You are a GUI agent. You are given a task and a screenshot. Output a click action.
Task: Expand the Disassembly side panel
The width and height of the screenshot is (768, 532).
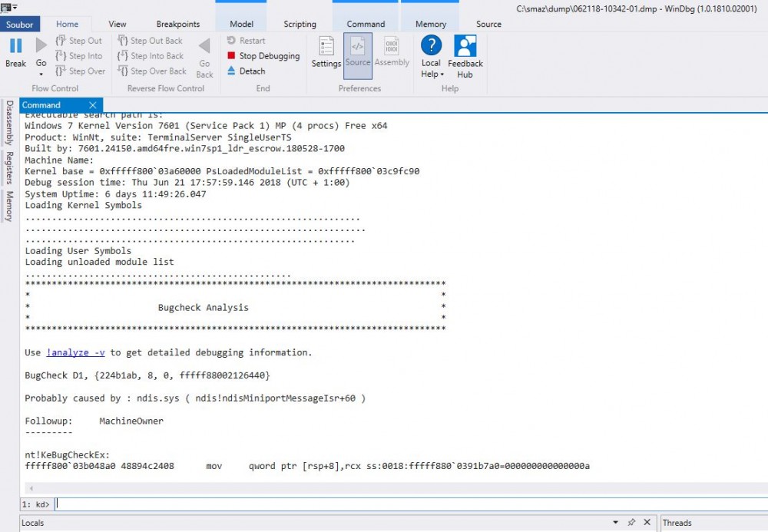(9, 123)
